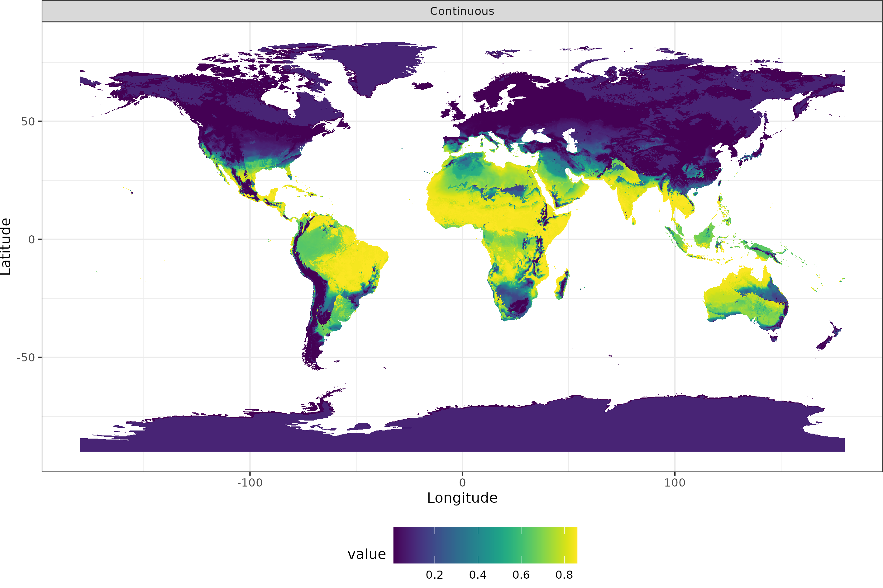Click the Latitude axis title
The image size is (883, 588).
[x=6, y=247]
